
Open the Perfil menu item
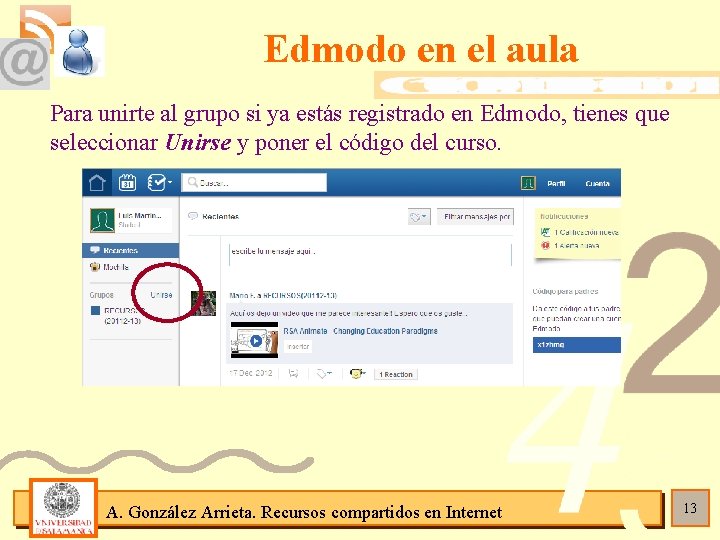tap(556, 184)
